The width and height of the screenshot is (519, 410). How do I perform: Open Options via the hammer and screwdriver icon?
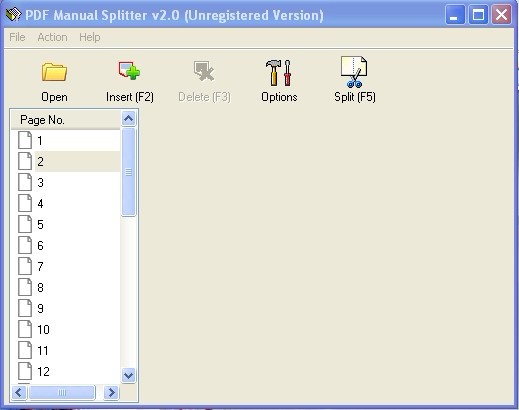pos(279,73)
